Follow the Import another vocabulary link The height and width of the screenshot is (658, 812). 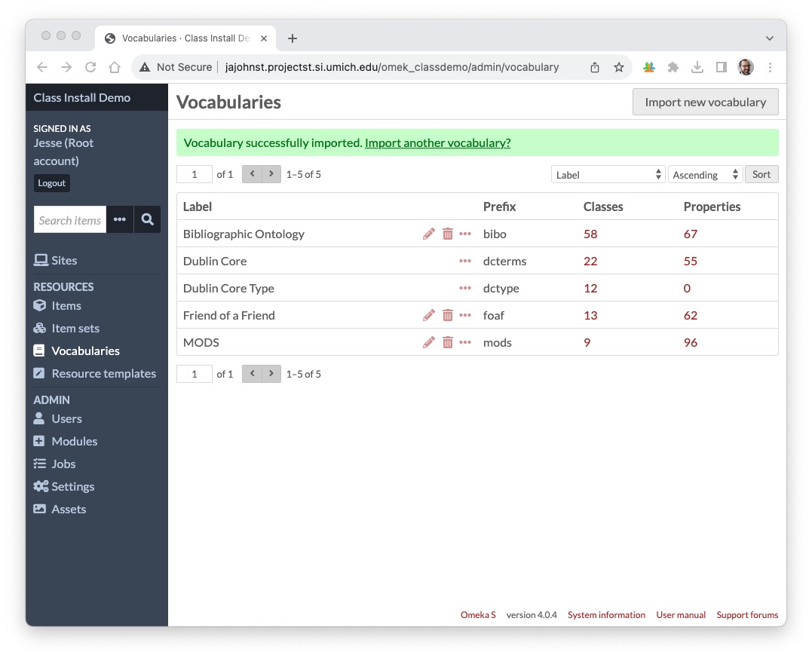point(437,142)
